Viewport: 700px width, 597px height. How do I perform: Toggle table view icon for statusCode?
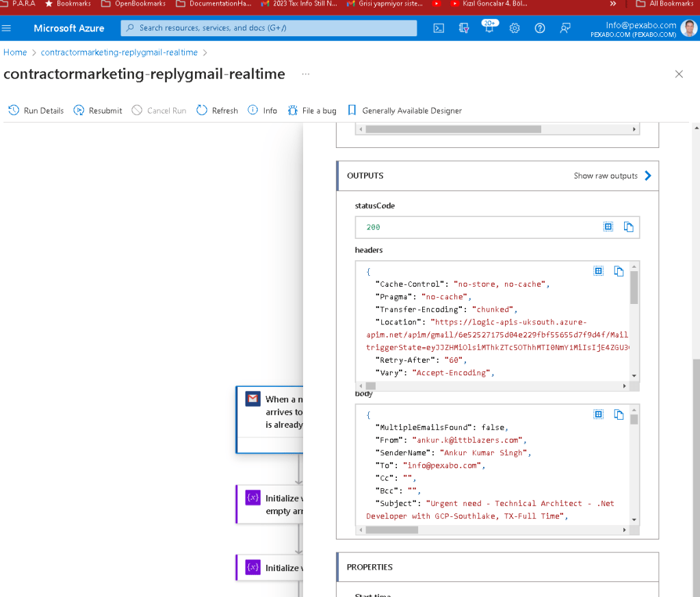pyautogui.click(x=608, y=227)
